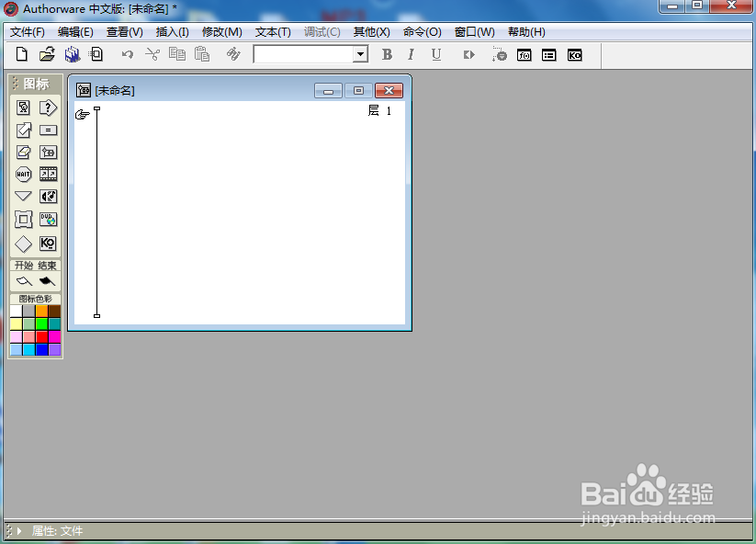The width and height of the screenshot is (756, 544).
Task: Open a file using the folder icon
Action: pos(47,54)
